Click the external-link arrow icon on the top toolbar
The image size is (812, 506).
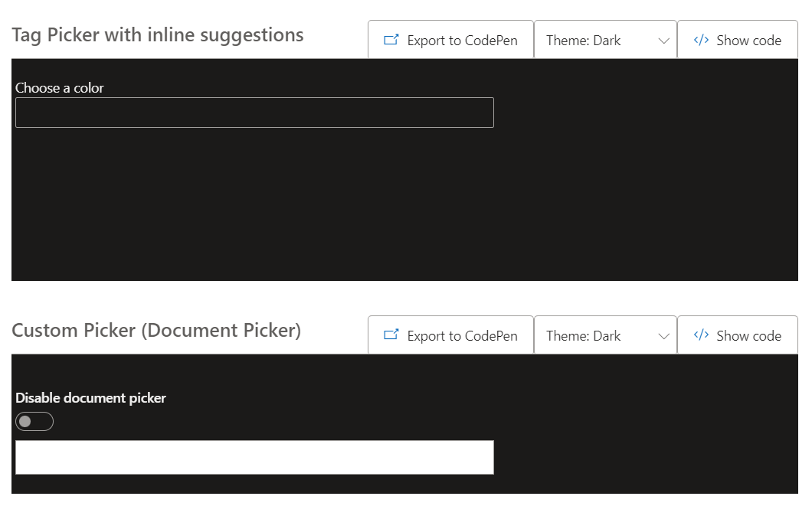point(391,39)
